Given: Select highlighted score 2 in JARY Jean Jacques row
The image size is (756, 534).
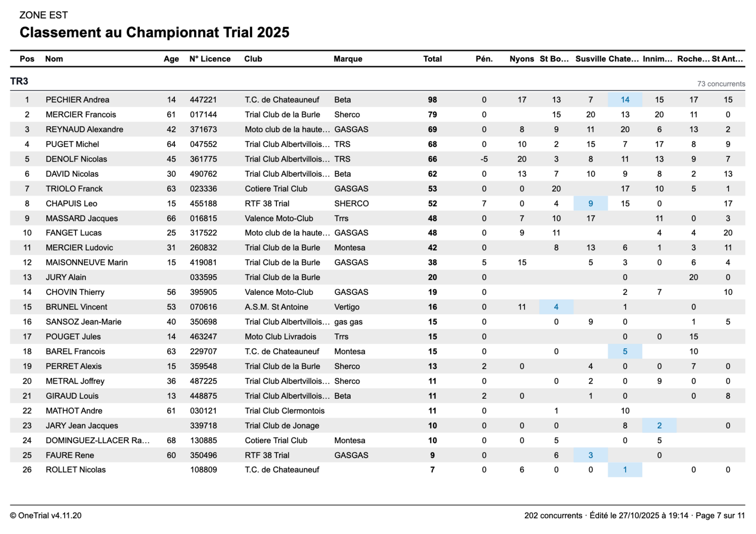Looking at the screenshot, I should 659,426.
